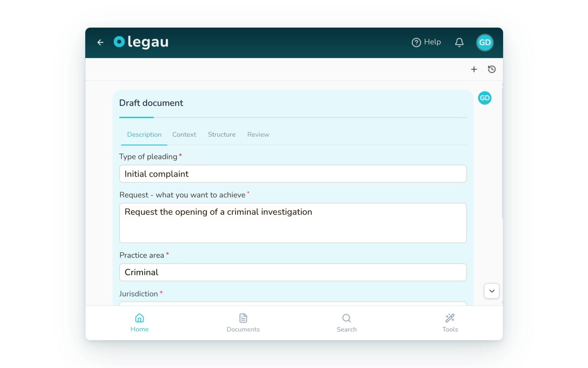Image resolution: width=588 pixels, height=368 pixels.
Task: Switch to the Context tab
Action: coord(184,135)
